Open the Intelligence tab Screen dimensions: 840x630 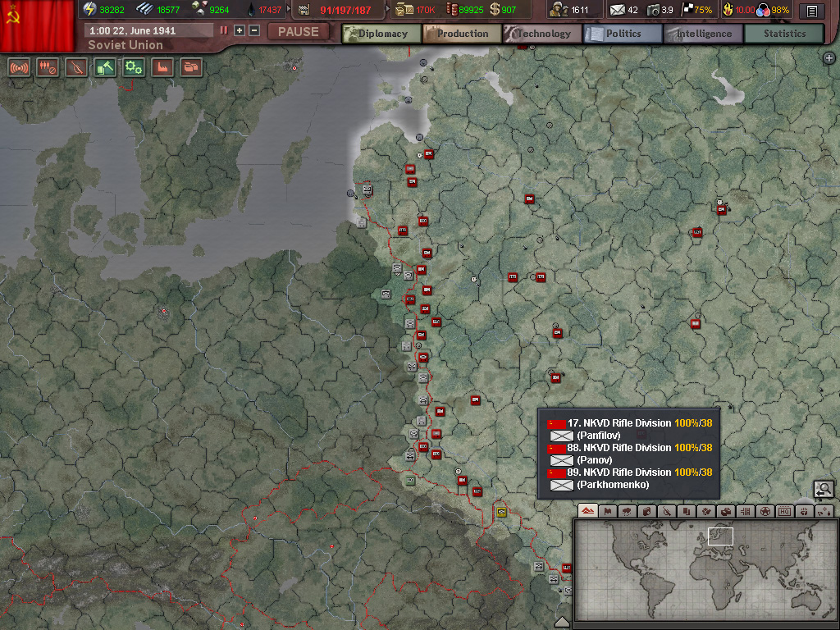[x=703, y=33]
